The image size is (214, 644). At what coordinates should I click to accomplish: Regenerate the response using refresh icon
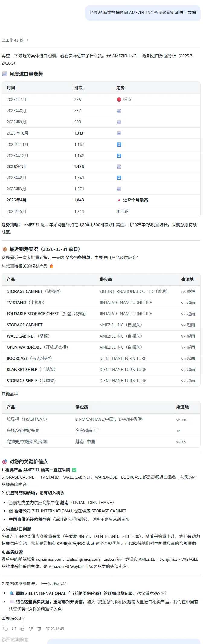[x=14, y=629]
